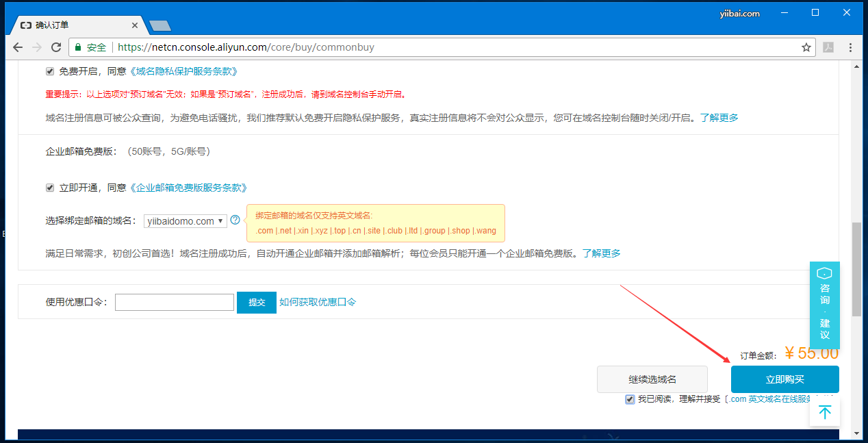Click the back-to-top arrow icon
Screen dimensions: 868x443
(x=825, y=412)
